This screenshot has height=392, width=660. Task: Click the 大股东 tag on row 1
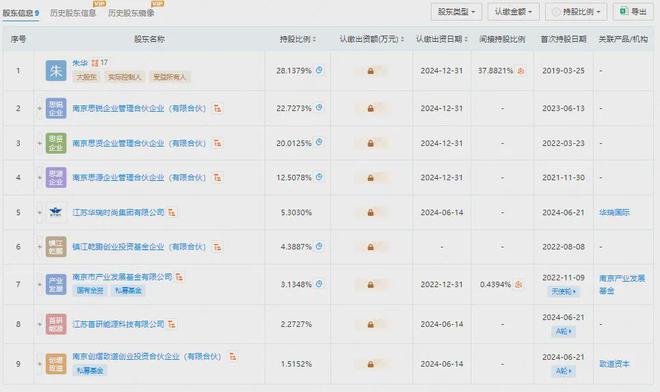[x=86, y=77]
